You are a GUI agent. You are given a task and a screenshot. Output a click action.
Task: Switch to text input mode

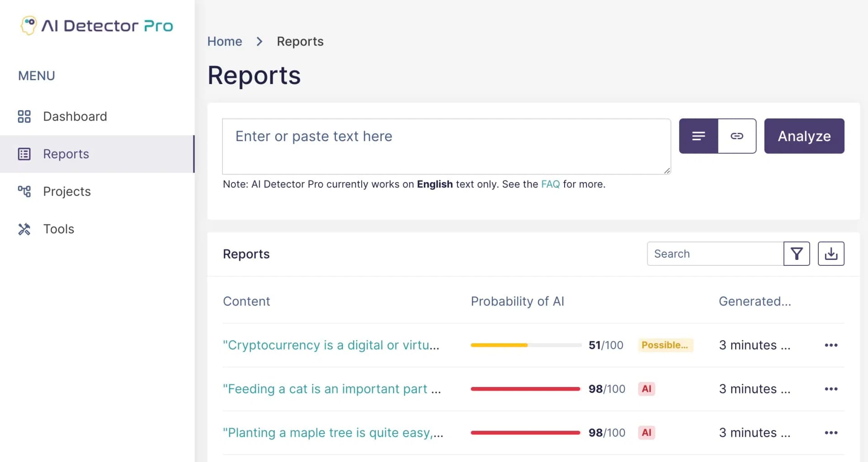[x=698, y=136]
